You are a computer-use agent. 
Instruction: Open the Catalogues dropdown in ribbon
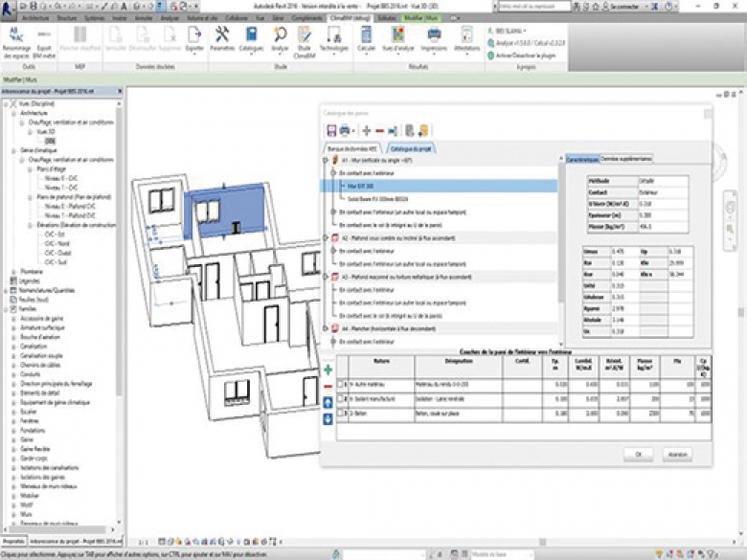251,40
